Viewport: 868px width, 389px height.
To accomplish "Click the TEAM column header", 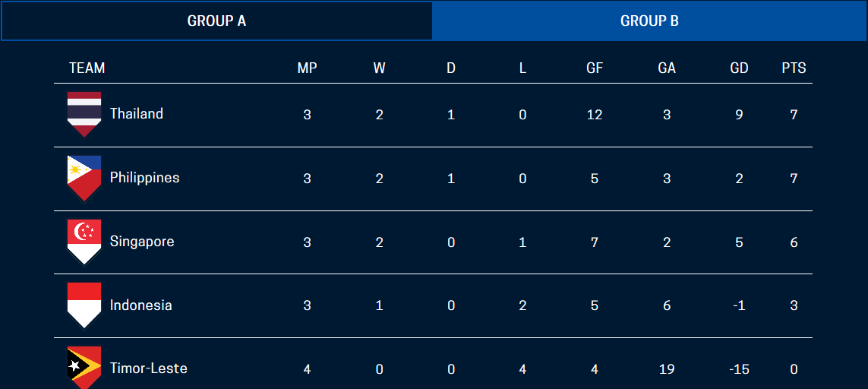I will coord(87,68).
